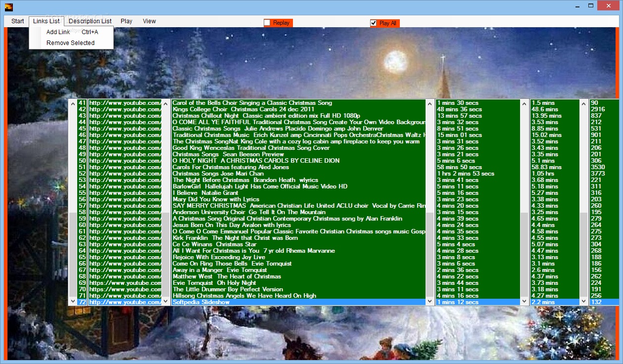Select 'Christmas Chillout Night' description row

(x=298, y=116)
